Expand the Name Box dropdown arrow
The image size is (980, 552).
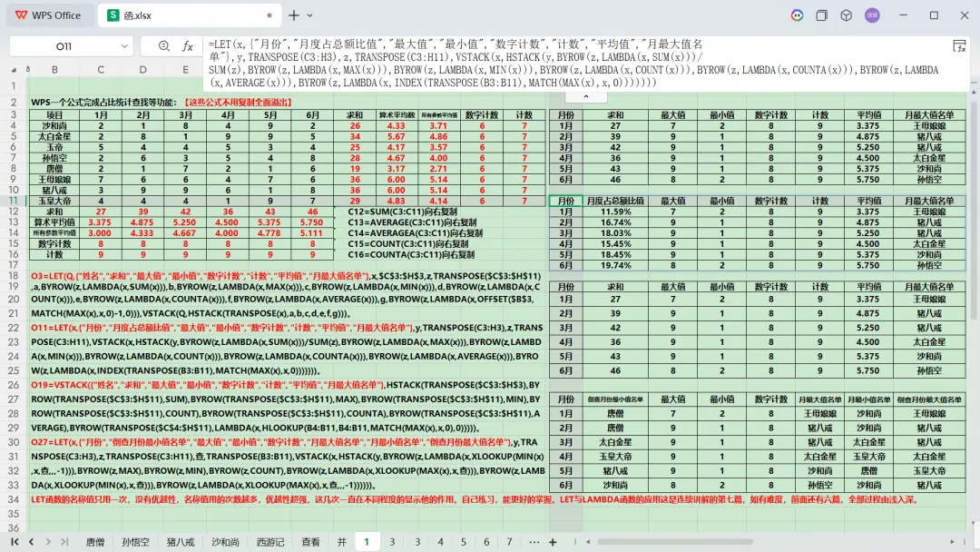124,46
